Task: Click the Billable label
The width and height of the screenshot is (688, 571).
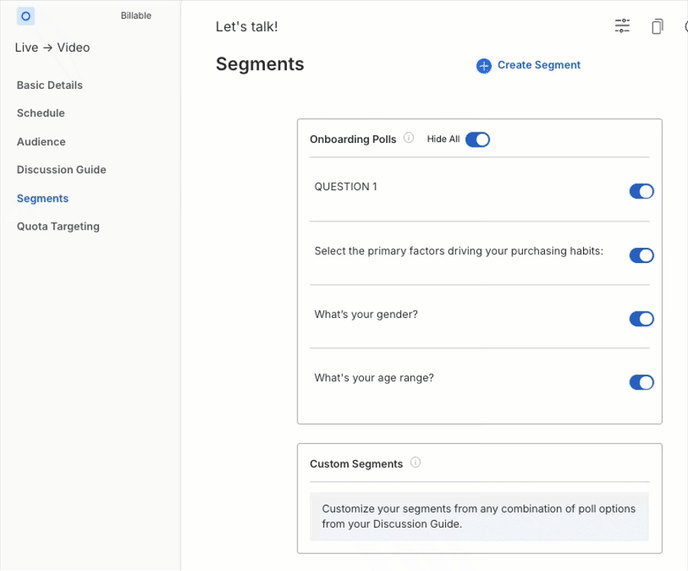Action: point(136,15)
